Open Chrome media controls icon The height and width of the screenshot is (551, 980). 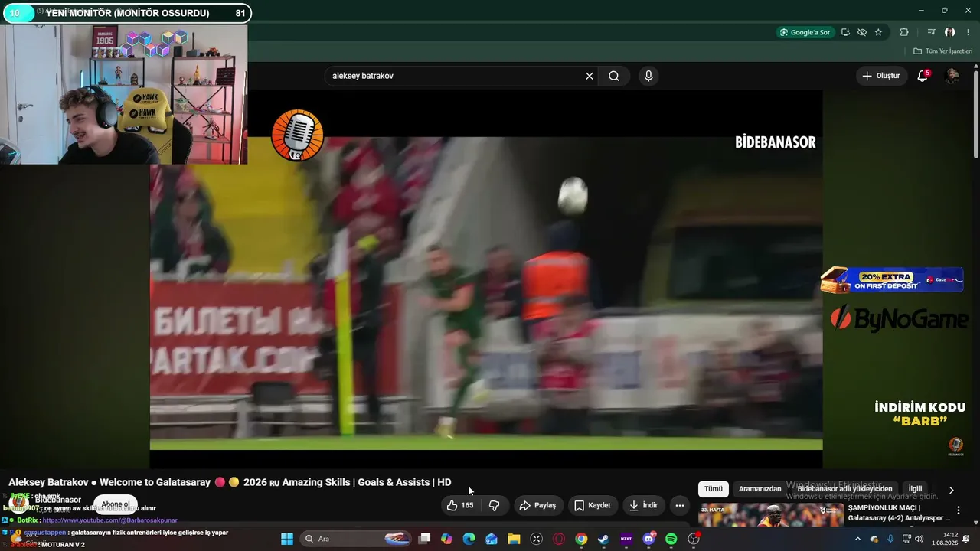[931, 32]
